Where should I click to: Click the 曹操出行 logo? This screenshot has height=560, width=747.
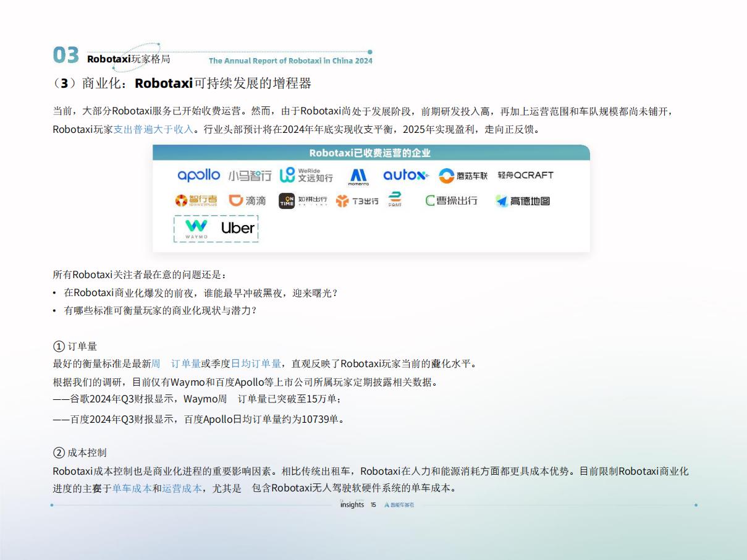(x=451, y=201)
